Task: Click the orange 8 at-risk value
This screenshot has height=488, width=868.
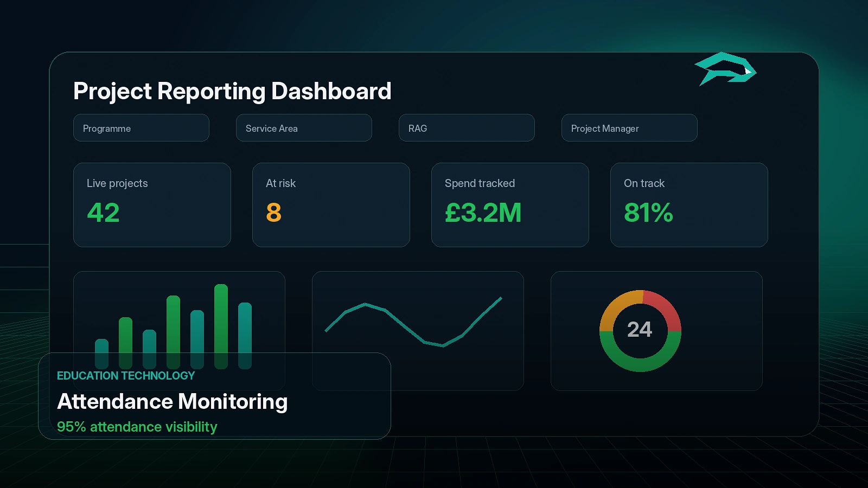Action: coord(274,213)
